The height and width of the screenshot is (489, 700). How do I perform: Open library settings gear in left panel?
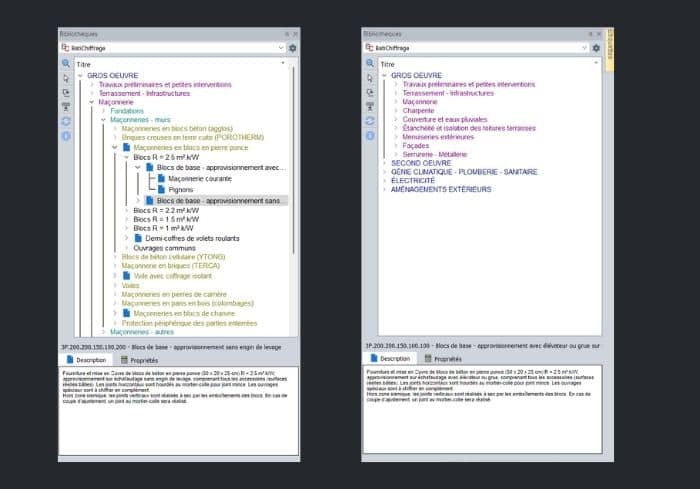pyautogui.click(x=292, y=47)
